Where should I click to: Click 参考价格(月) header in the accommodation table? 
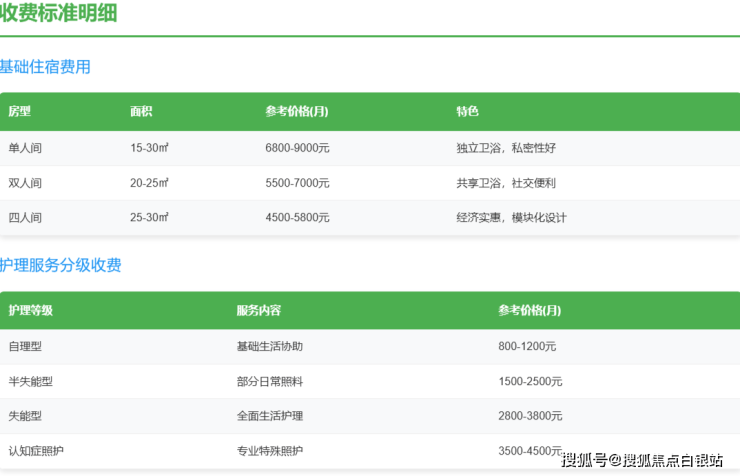297,111
